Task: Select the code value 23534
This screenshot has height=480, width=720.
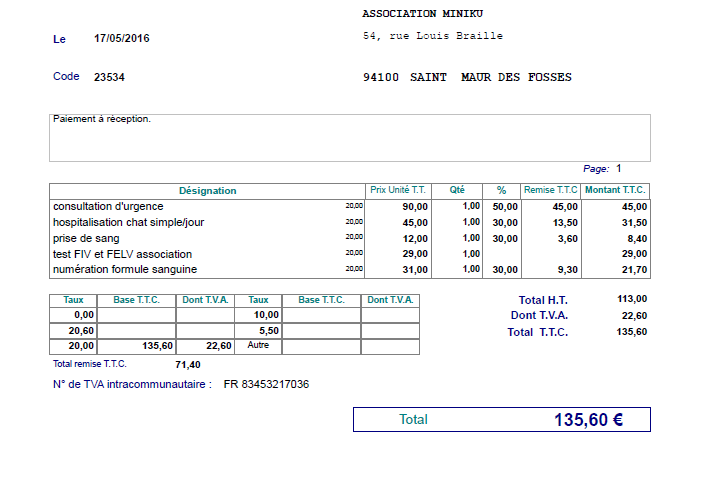Action: click(x=109, y=77)
